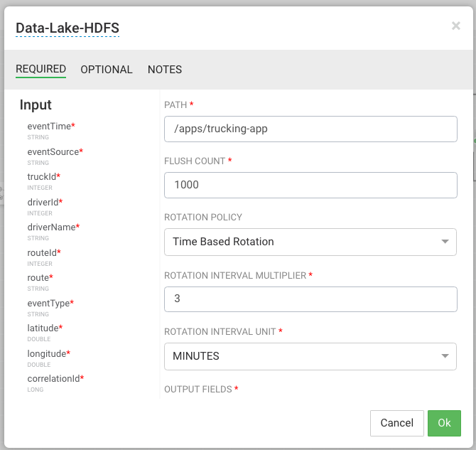The width and height of the screenshot is (476, 450).
Task: Click the truckId input entry
Action: click(x=42, y=177)
